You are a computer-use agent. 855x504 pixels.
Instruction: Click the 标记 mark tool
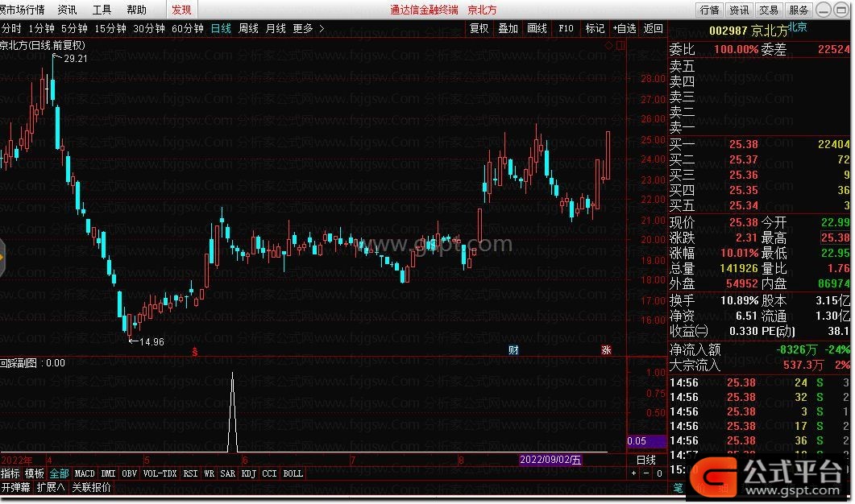coord(595,28)
